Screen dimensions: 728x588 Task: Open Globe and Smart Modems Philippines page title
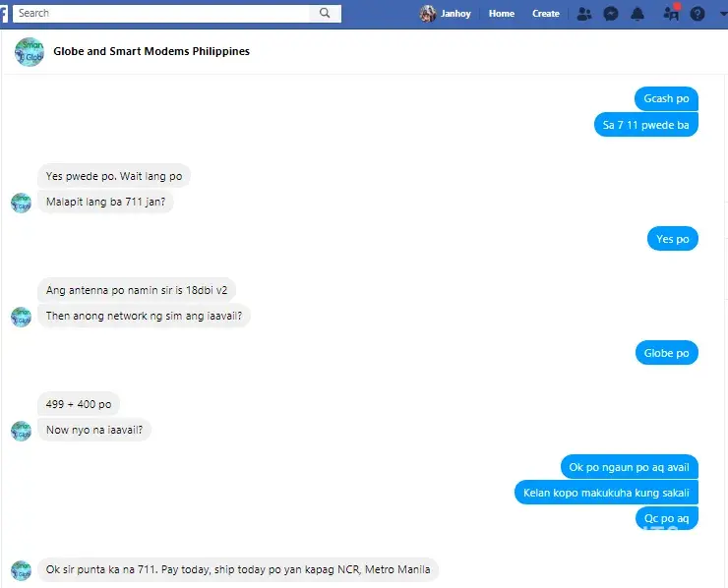pos(152,51)
